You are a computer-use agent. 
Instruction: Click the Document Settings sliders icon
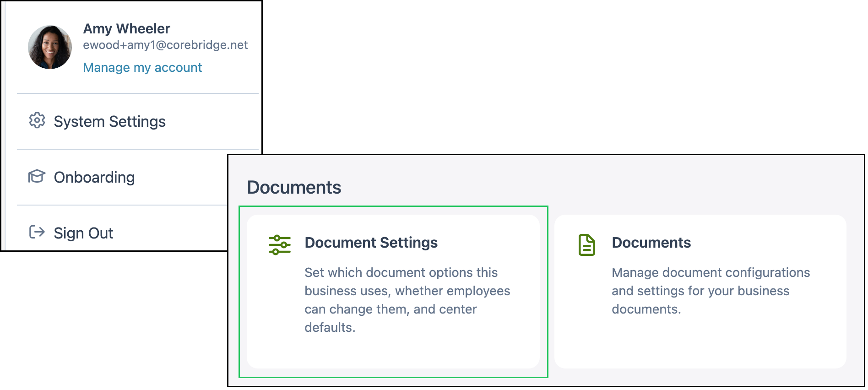280,244
